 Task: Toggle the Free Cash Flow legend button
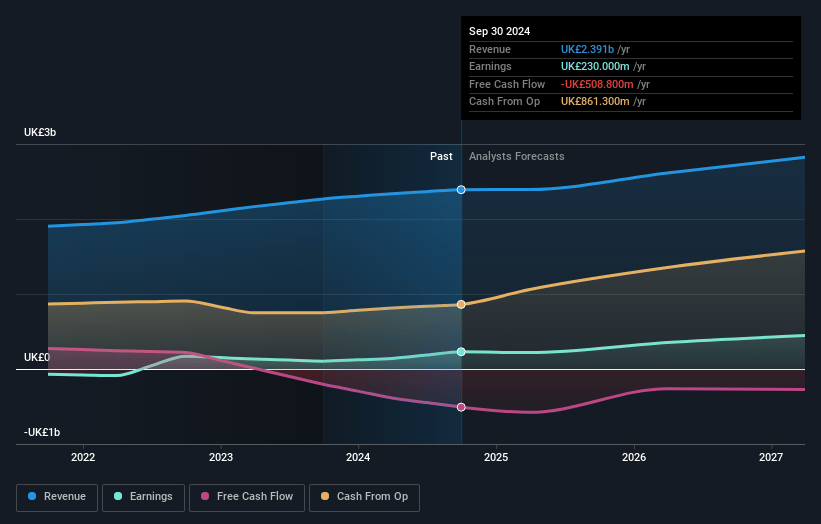pyautogui.click(x=247, y=497)
